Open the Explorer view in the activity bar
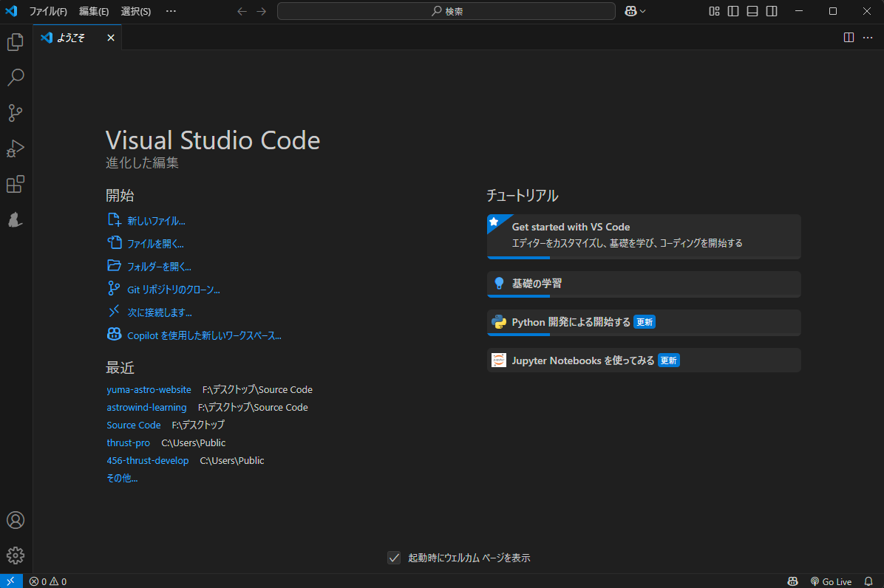884x588 pixels. pyautogui.click(x=16, y=41)
